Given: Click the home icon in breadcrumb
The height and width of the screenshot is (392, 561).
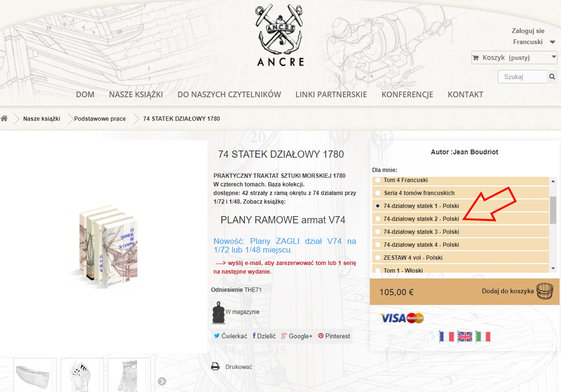Looking at the screenshot, I should [x=4, y=118].
